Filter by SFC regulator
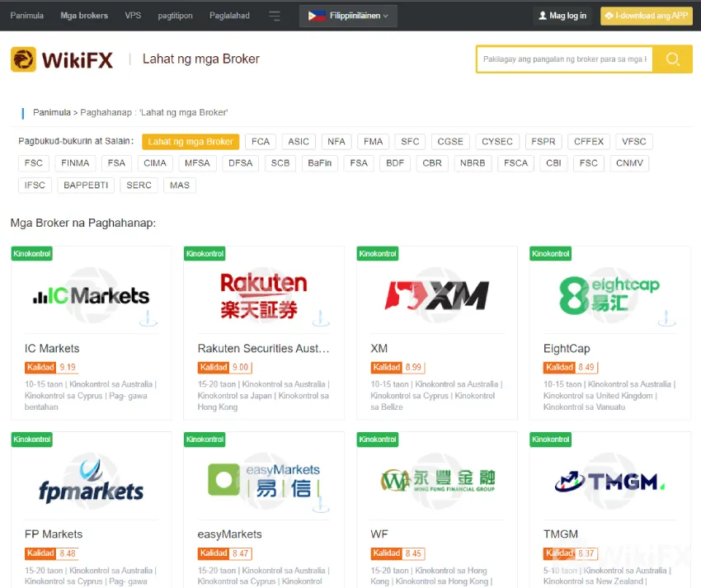Image resolution: width=701 pixels, height=588 pixels. pyautogui.click(x=410, y=142)
